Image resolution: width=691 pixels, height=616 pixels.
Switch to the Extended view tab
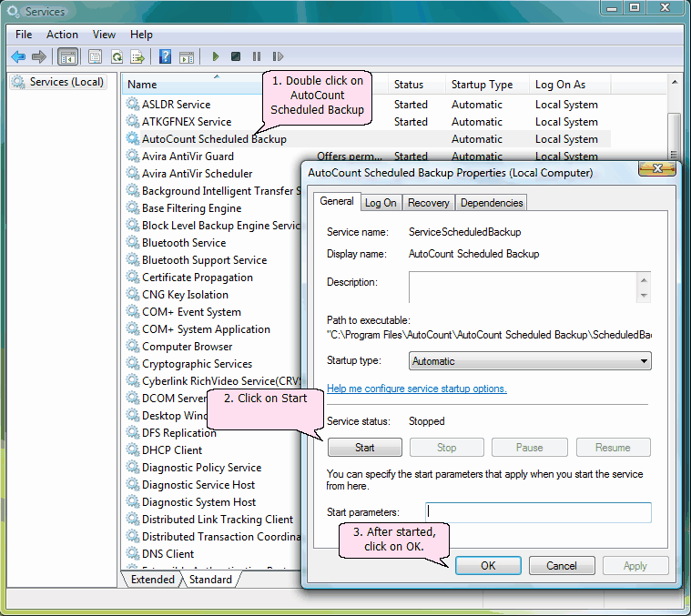pyautogui.click(x=152, y=580)
